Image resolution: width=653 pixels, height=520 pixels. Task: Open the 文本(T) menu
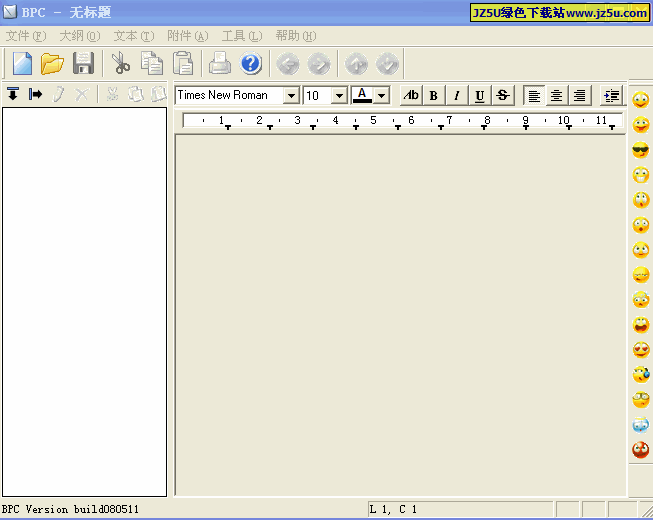[134, 36]
